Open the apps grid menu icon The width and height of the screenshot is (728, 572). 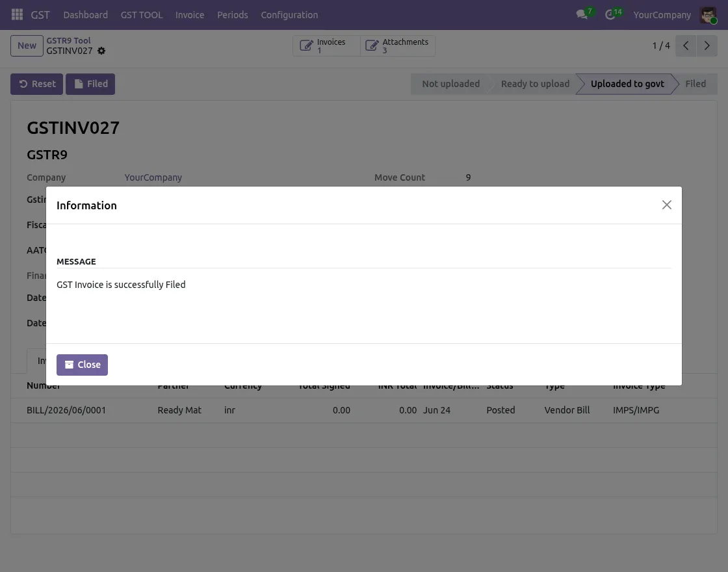(17, 14)
